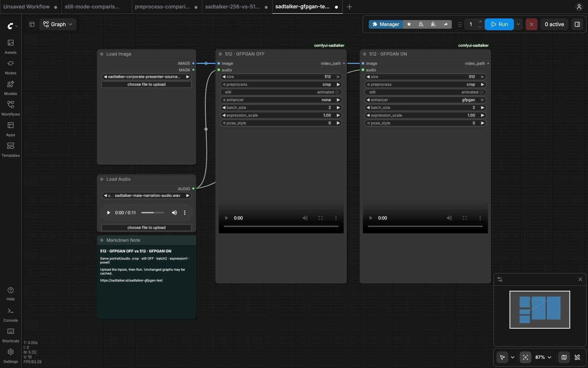Click the star icon beside Manager
This screenshot has width=588, height=368.
(x=409, y=24)
